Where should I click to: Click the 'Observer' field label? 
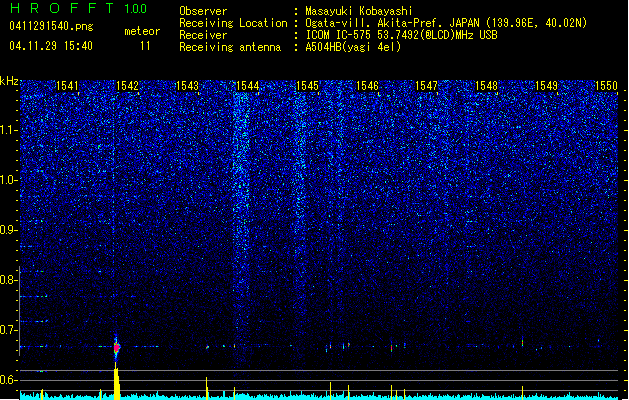(203, 11)
